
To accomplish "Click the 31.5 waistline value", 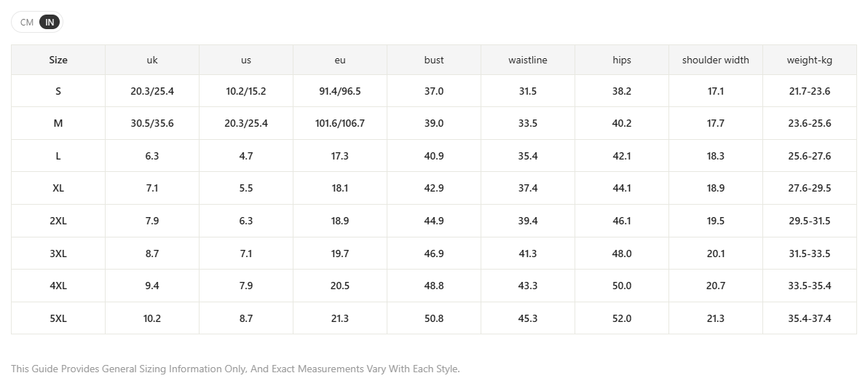I will coord(527,91).
